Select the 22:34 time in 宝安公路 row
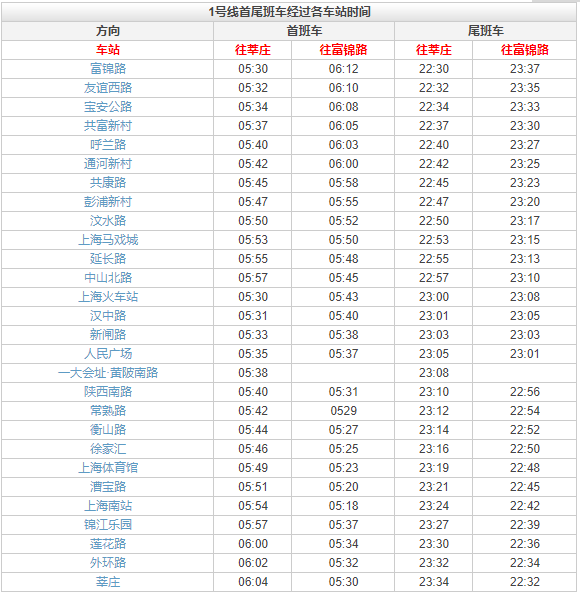This screenshot has width=581, height=599. [x=434, y=107]
